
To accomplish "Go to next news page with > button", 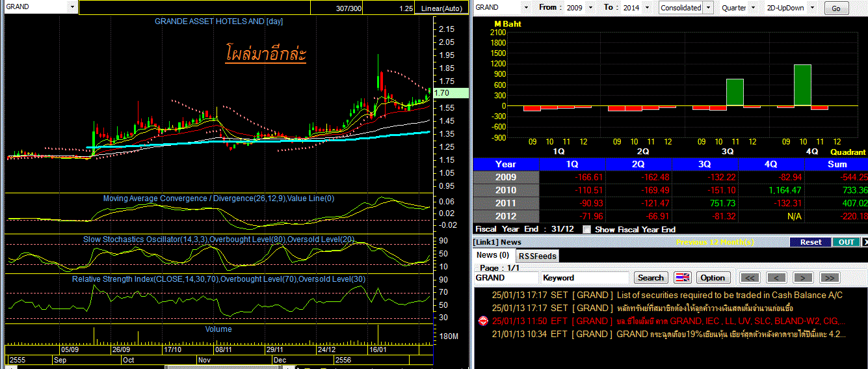I will (803, 277).
